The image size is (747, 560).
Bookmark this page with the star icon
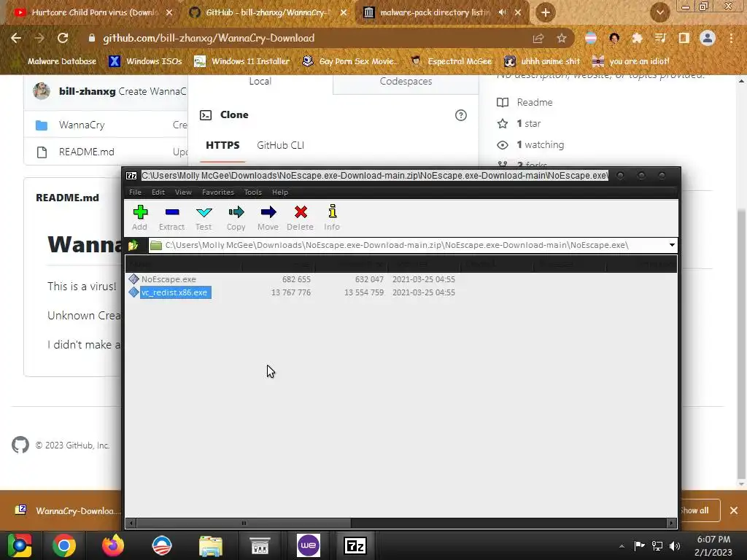click(x=562, y=39)
